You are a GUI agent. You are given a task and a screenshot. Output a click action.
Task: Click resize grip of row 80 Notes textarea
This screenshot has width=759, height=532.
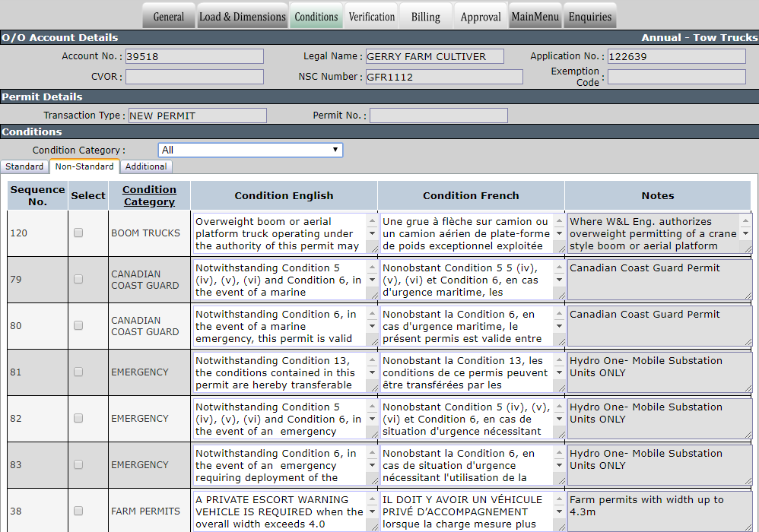click(x=748, y=342)
